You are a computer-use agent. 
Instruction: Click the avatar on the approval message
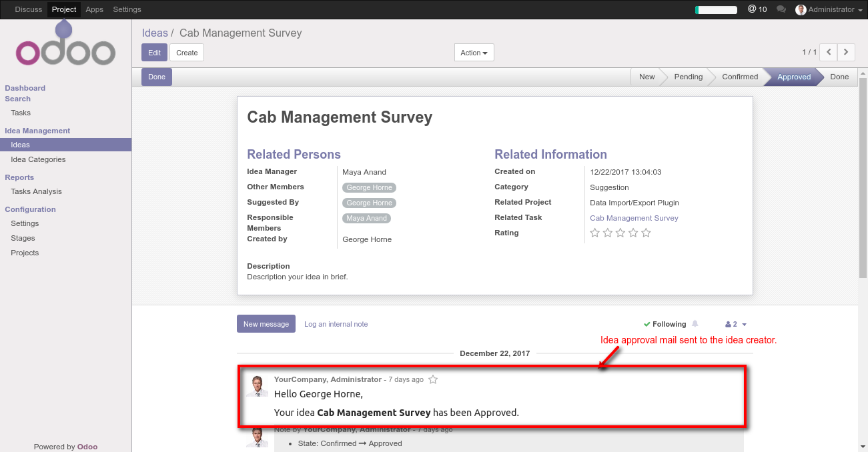257,386
